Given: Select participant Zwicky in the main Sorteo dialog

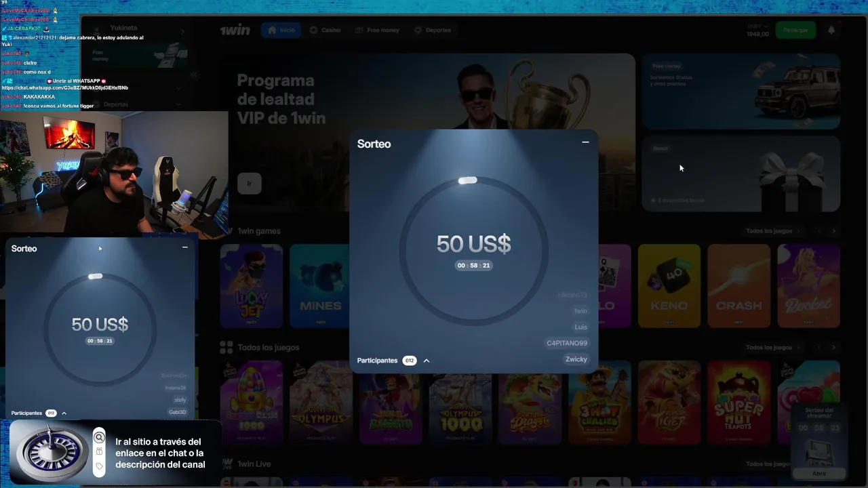Looking at the screenshot, I should point(576,359).
